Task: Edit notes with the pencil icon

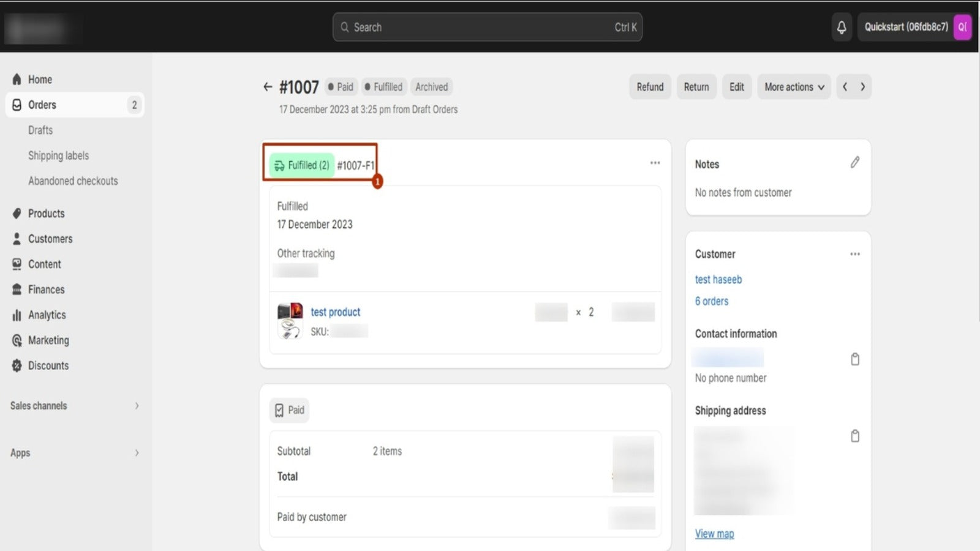Action: (x=855, y=162)
